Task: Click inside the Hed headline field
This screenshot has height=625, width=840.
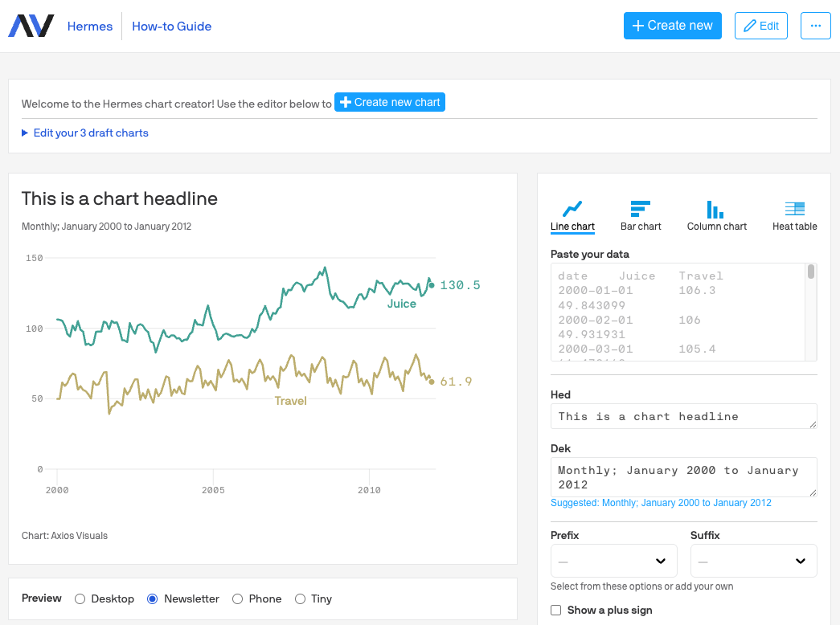Action: click(683, 416)
